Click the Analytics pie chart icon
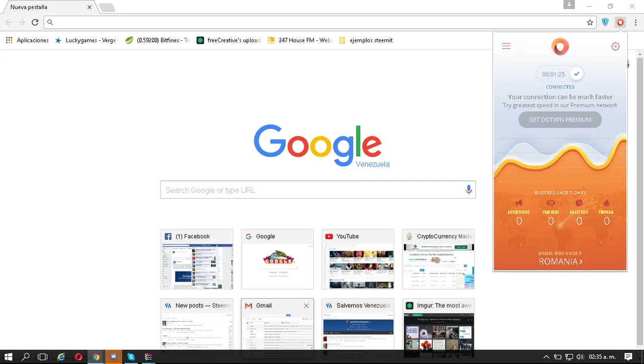This screenshot has height=364, width=644. (x=579, y=203)
